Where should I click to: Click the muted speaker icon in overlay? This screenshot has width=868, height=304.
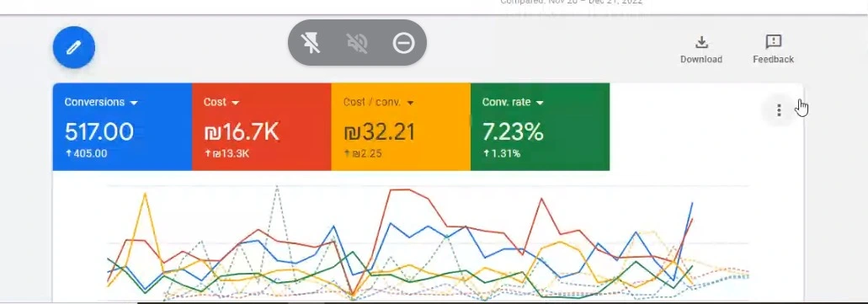pos(357,43)
